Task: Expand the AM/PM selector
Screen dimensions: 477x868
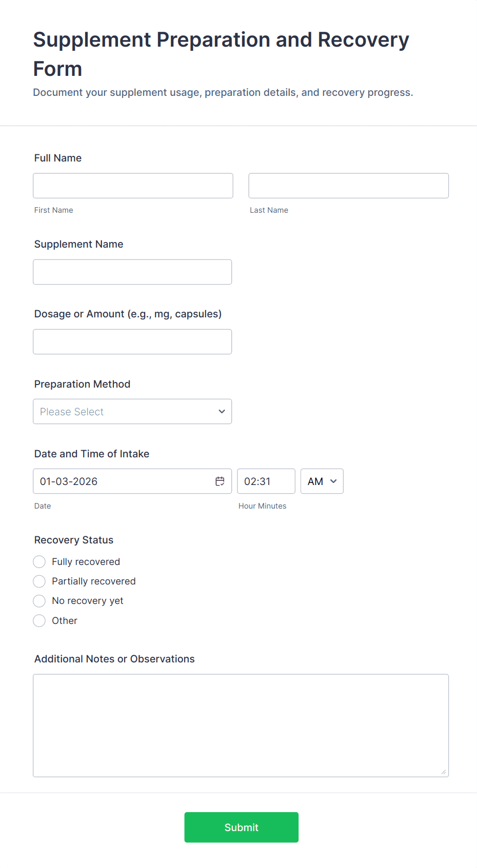Action: pyautogui.click(x=322, y=481)
